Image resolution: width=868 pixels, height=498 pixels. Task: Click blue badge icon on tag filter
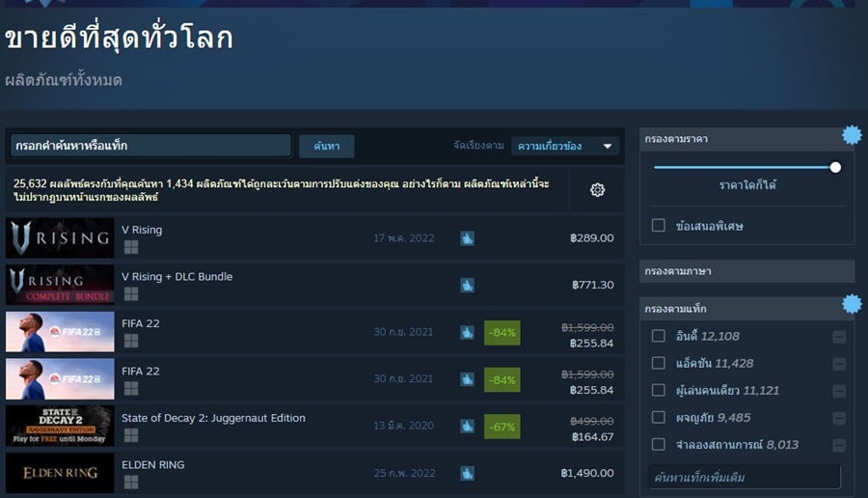coord(852,304)
